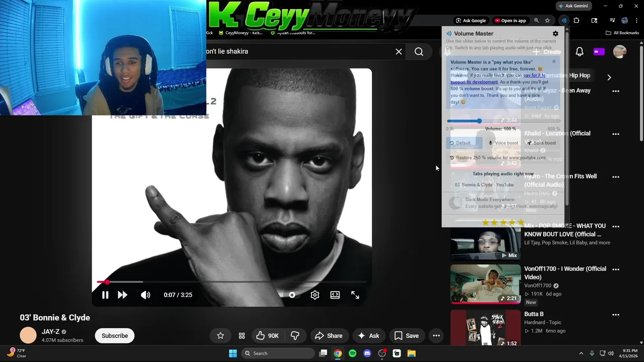Open options for Brent Faiyaz - Been Away video

click(616, 91)
